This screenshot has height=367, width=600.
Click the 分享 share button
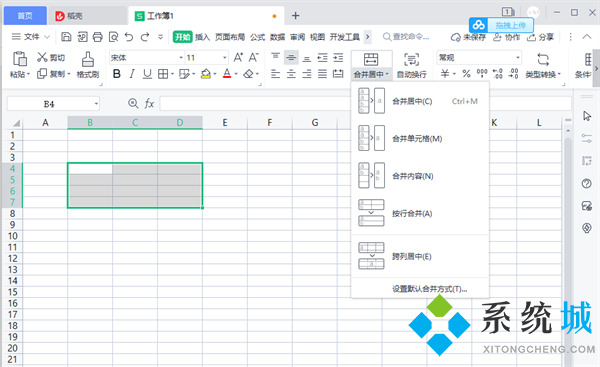pos(540,37)
